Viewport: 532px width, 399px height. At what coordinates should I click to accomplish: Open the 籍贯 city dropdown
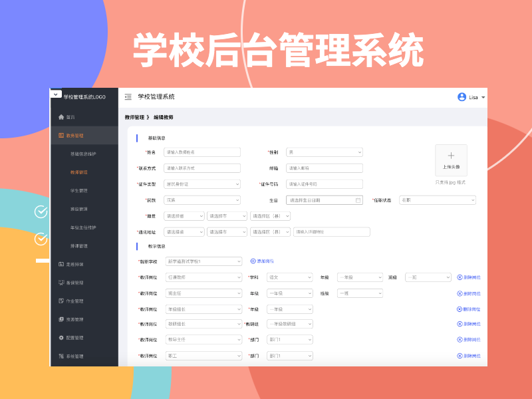point(227,216)
